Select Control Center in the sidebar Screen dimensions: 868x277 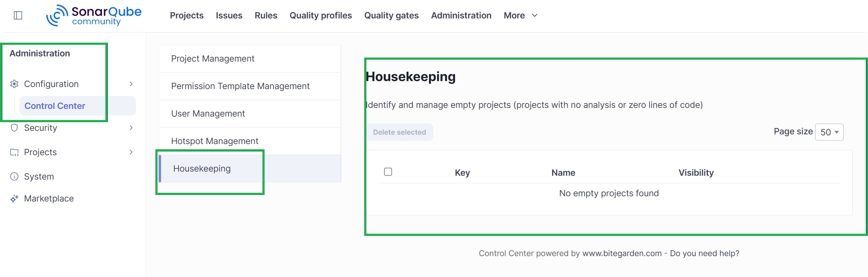pyautogui.click(x=55, y=106)
